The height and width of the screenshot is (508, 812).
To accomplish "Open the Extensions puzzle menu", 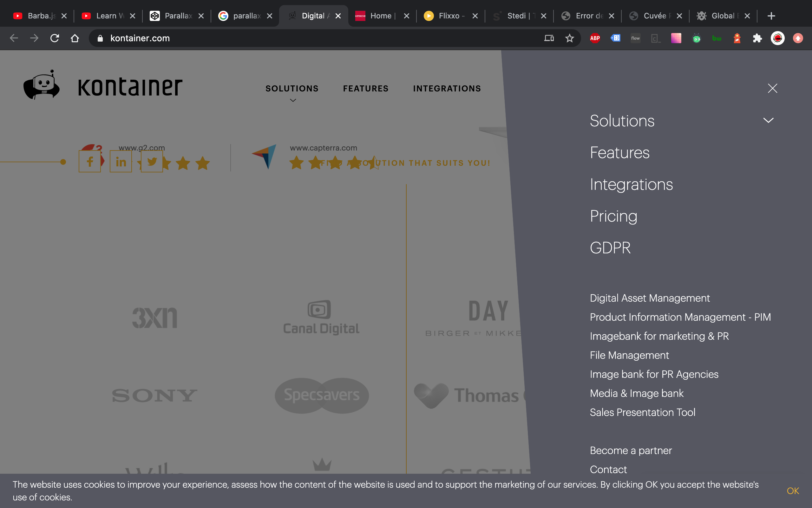I will pyautogui.click(x=757, y=38).
